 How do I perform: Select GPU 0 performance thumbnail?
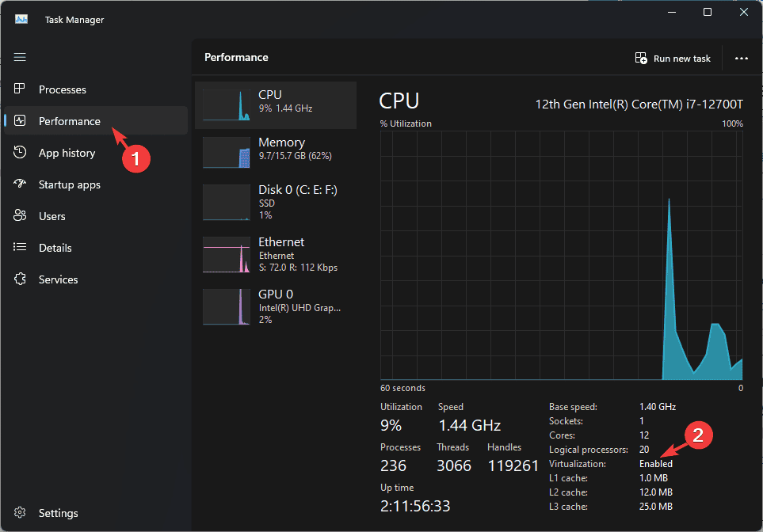(x=227, y=306)
